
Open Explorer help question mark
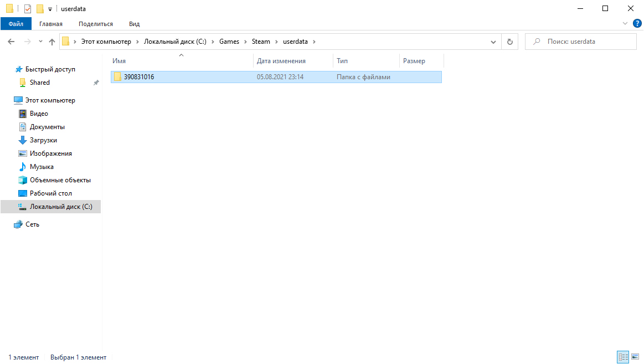(637, 24)
